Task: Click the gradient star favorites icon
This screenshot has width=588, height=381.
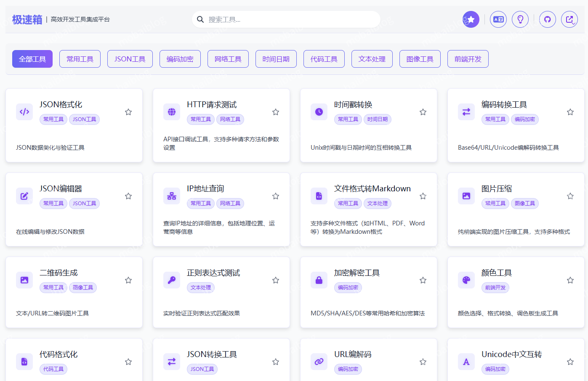Action: [x=471, y=19]
